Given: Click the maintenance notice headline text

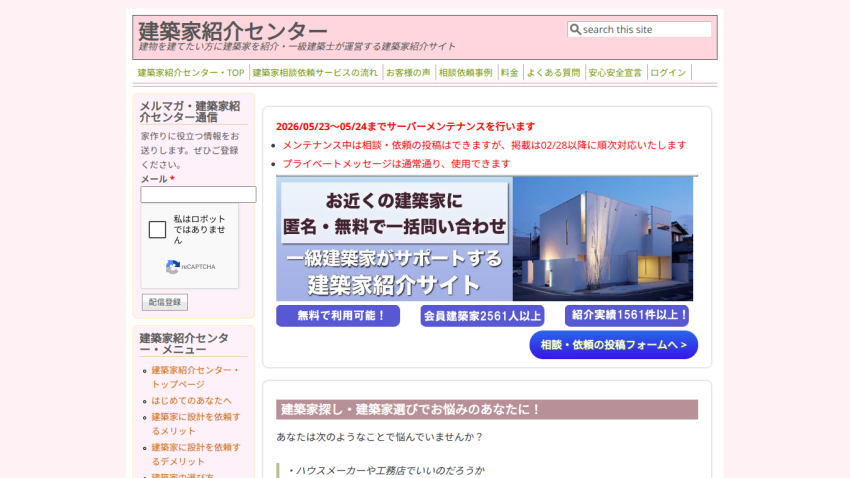Looking at the screenshot, I should point(405,126).
